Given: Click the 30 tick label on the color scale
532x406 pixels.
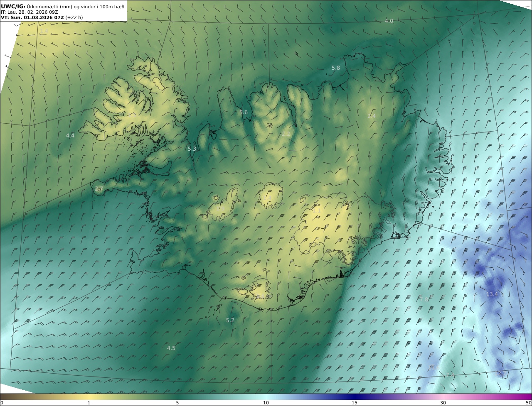Looking at the screenshot, I should 443,403.
